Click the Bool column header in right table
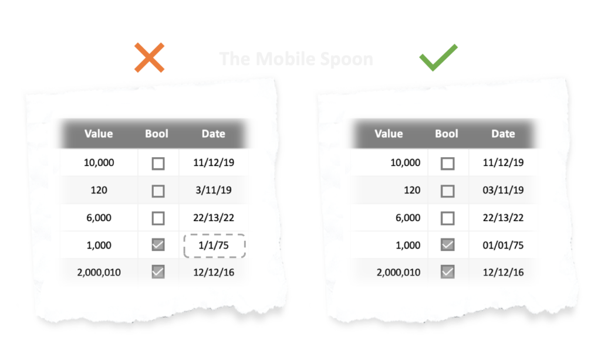The height and width of the screenshot is (364, 601). click(x=446, y=134)
